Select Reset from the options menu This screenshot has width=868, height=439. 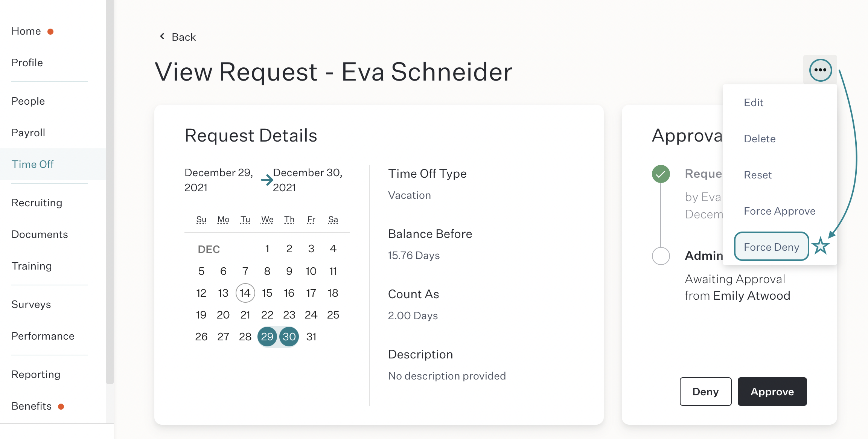tap(758, 175)
